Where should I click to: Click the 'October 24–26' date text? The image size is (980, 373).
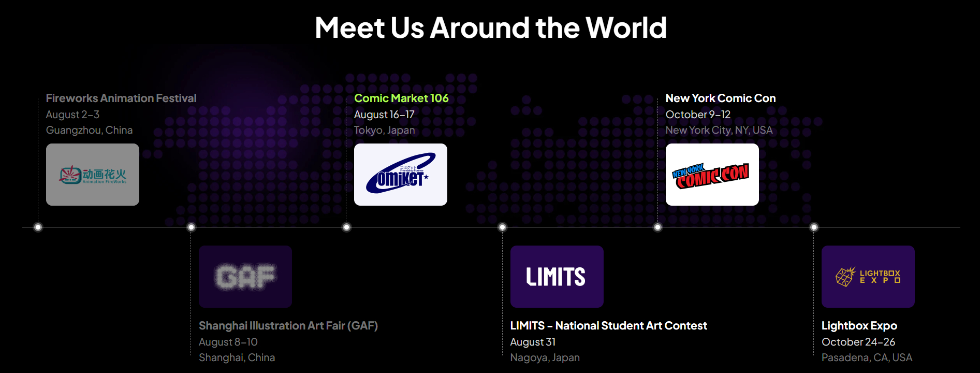858,342
